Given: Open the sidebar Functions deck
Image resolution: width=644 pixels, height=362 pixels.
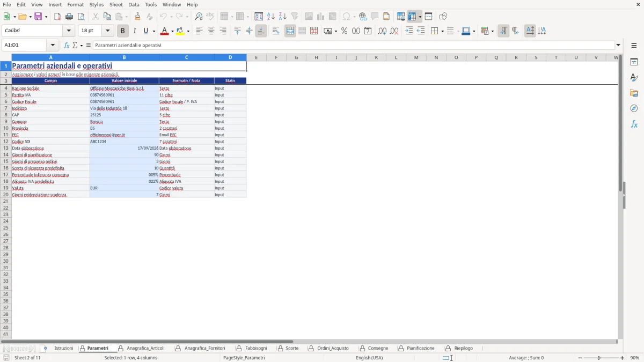Looking at the screenshot, I should click(x=634, y=124).
